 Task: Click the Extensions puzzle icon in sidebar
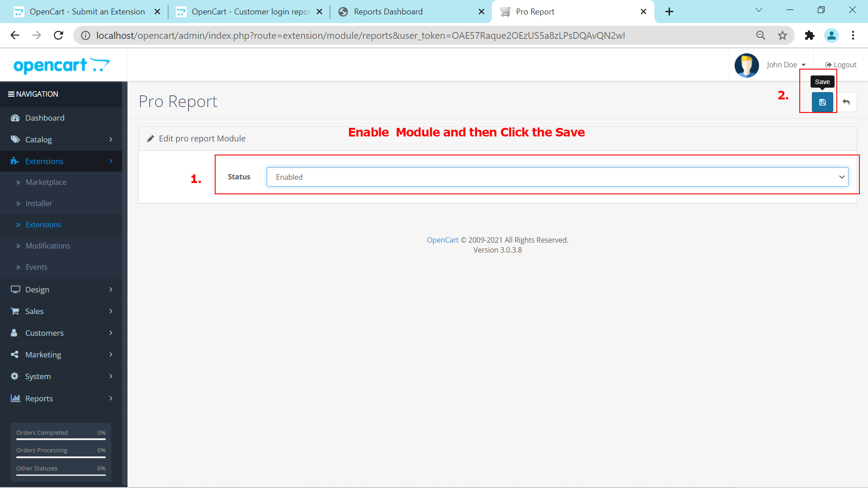[x=15, y=161]
